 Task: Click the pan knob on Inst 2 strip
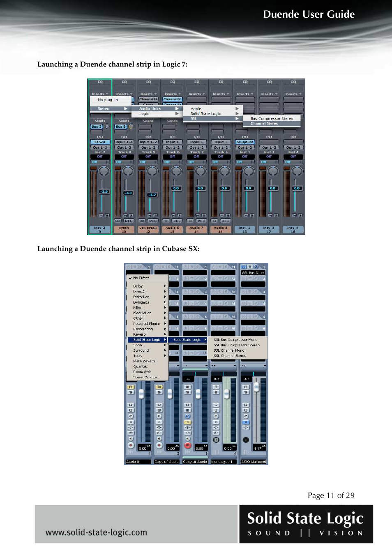pos(104,171)
